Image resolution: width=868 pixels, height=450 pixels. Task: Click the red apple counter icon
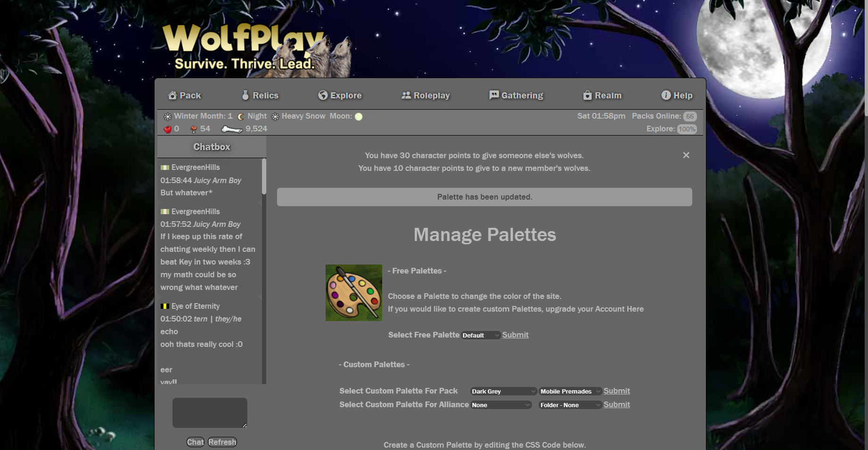click(167, 129)
